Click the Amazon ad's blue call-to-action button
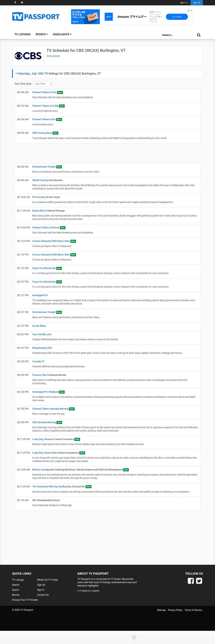The width and height of the screenshot is (215, 644). coord(177,17)
